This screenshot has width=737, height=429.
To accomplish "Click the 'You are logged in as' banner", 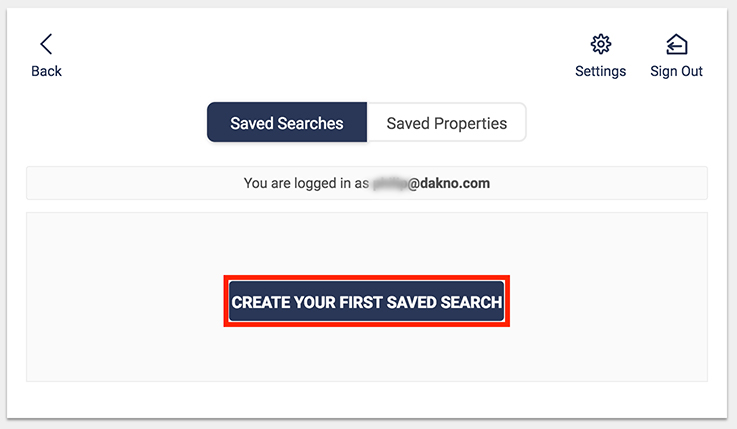I will (x=367, y=183).
